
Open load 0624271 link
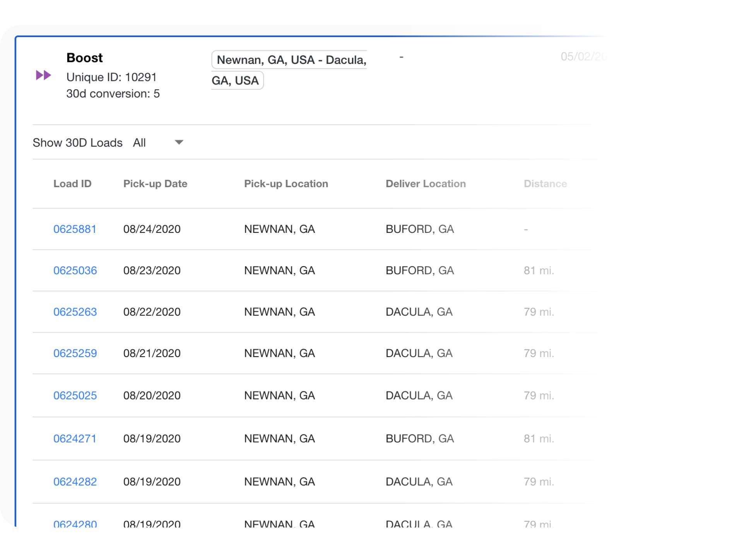point(75,439)
